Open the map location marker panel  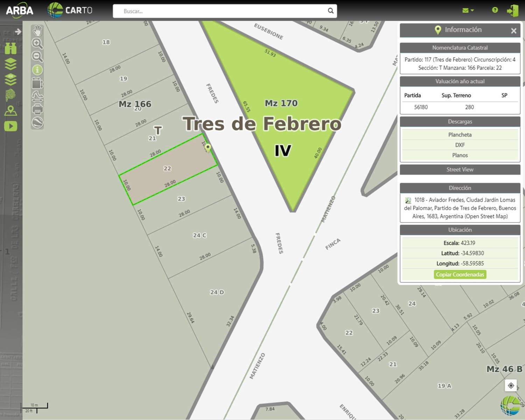11,111
